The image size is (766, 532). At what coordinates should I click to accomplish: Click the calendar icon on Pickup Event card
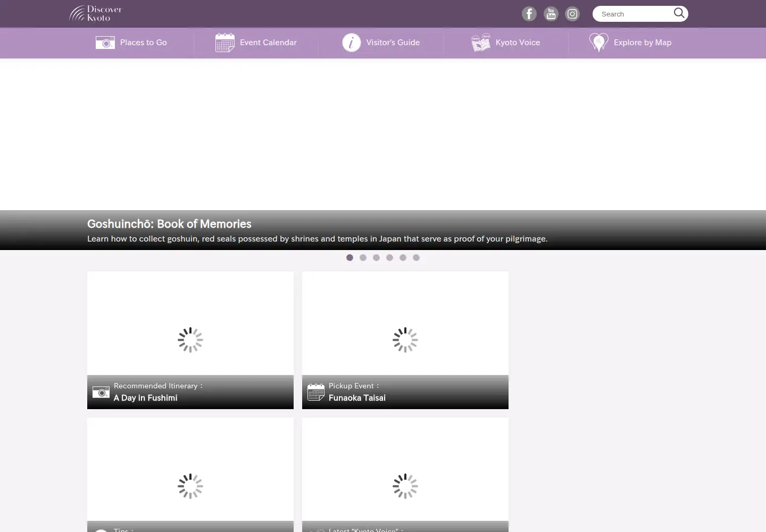click(x=316, y=392)
